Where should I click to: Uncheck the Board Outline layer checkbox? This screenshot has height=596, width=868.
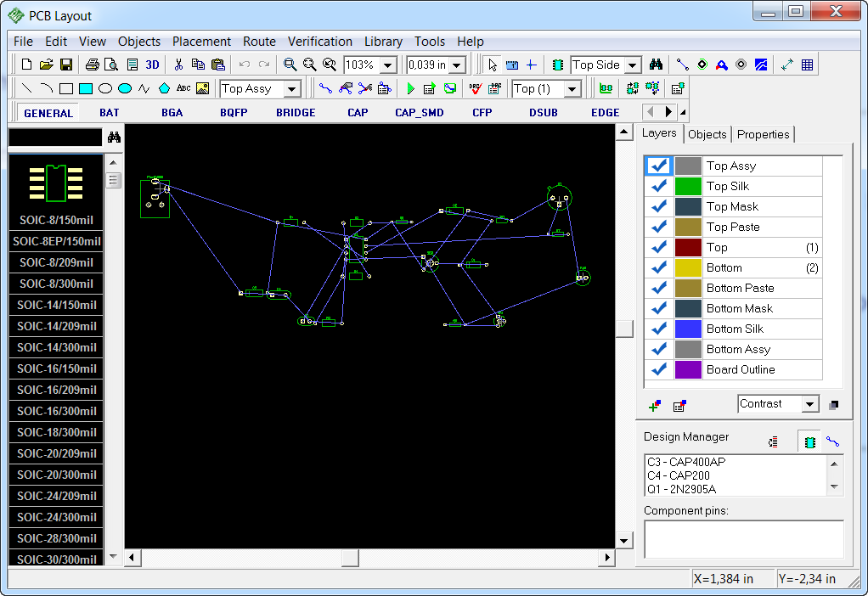point(659,369)
